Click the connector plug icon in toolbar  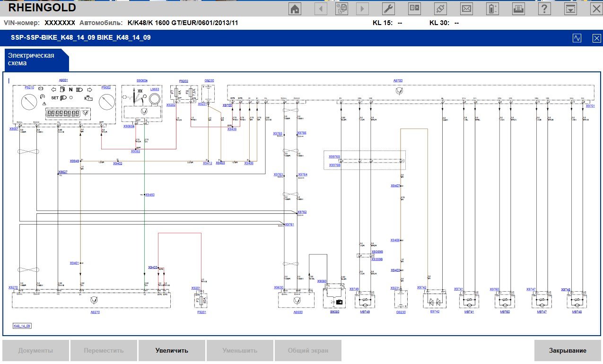(x=440, y=9)
